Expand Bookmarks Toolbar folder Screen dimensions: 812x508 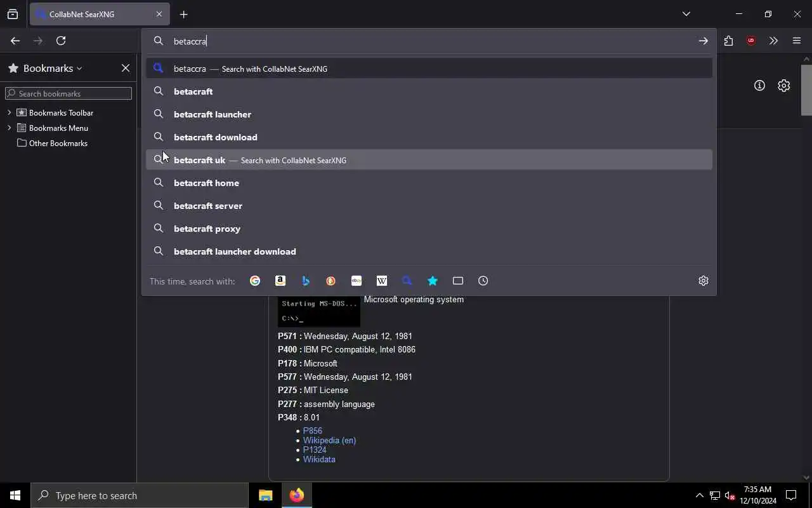(9, 112)
